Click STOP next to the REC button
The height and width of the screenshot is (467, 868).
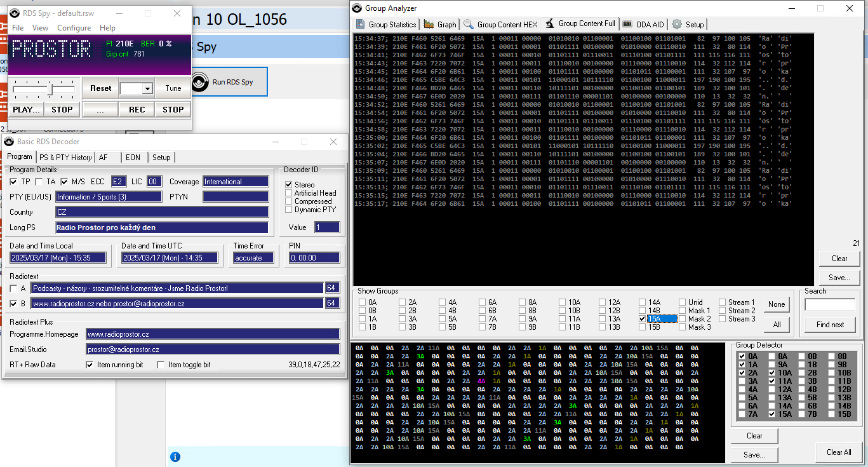(x=173, y=109)
